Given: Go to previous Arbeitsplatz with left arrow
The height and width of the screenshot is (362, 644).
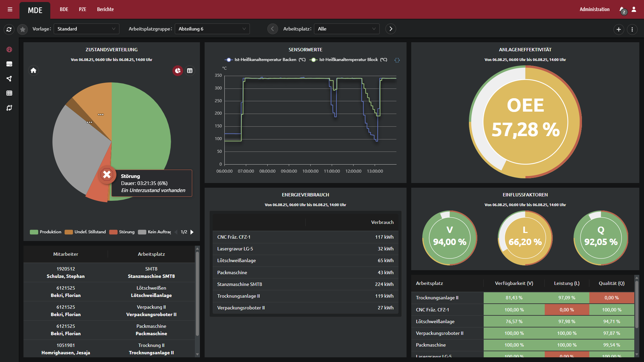Looking at the screenshot, I should tap(272, 29).
